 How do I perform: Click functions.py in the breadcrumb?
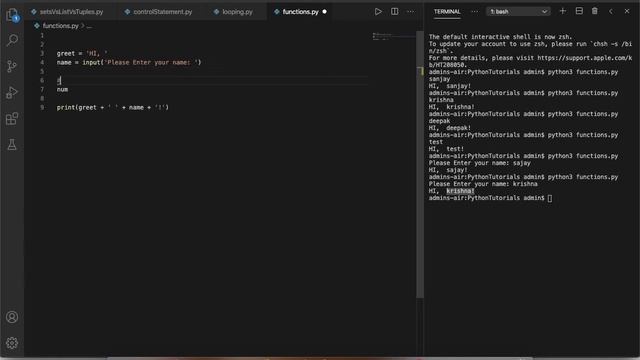coord(60,26)
